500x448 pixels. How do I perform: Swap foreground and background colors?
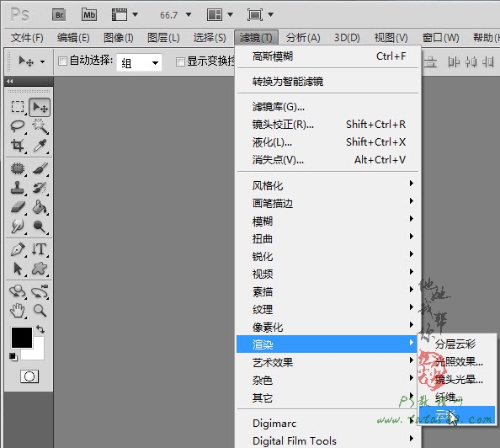tap(40, 329)
